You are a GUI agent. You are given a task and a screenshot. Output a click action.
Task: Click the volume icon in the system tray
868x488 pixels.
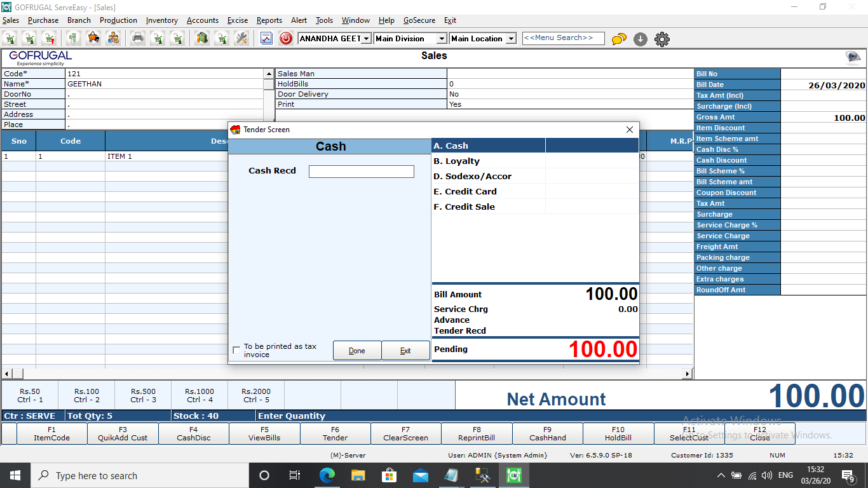(x=767, y=475)
